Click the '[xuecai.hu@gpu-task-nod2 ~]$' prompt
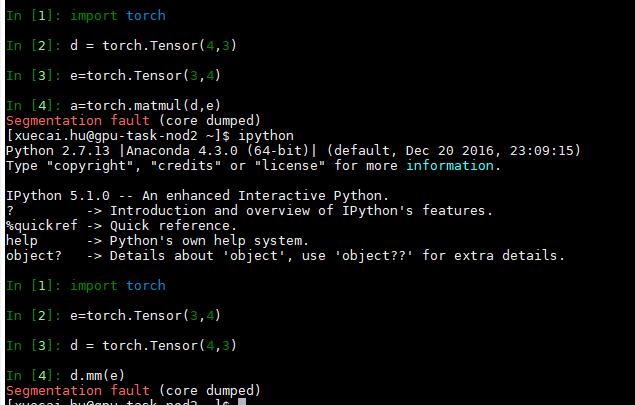Screen dimensions: 635x405 [118, 136]
